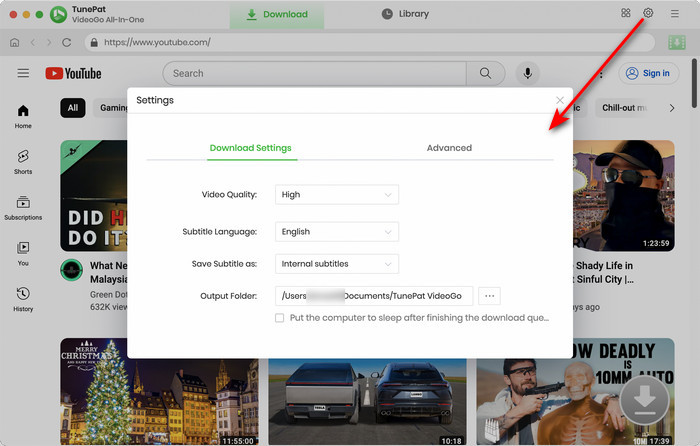The height and width of the screenshot is (446, 700).
Task: Open Shorts in YouTube sidebar
Action: (23, 162)
